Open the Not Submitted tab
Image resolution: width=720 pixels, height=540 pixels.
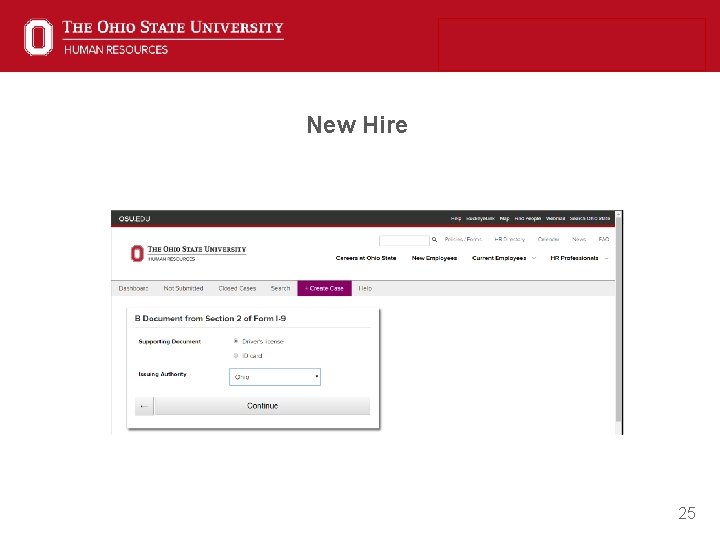tap(183, 288)
